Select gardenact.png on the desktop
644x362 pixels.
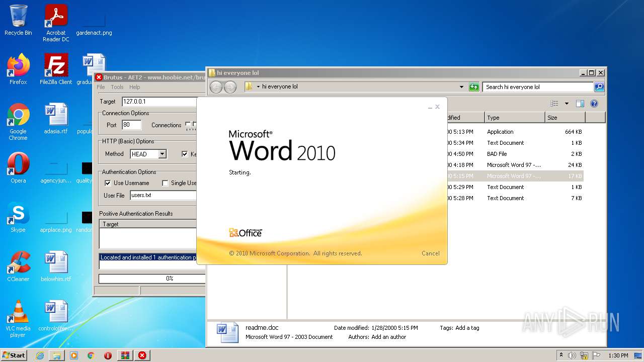94,23
